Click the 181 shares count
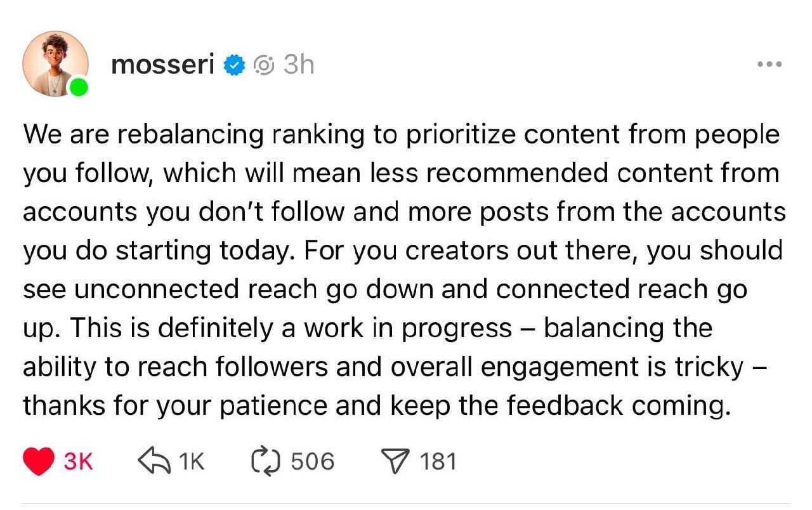 coord(438,462)
